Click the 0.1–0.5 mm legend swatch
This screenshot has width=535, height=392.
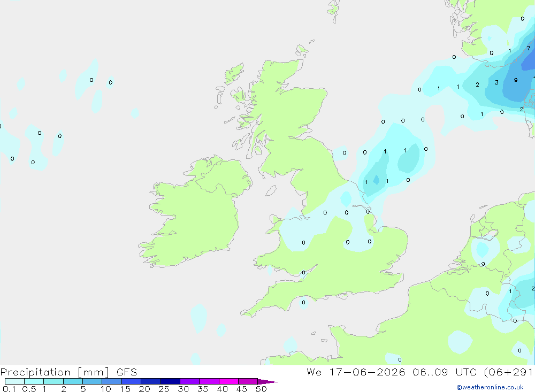14,381
